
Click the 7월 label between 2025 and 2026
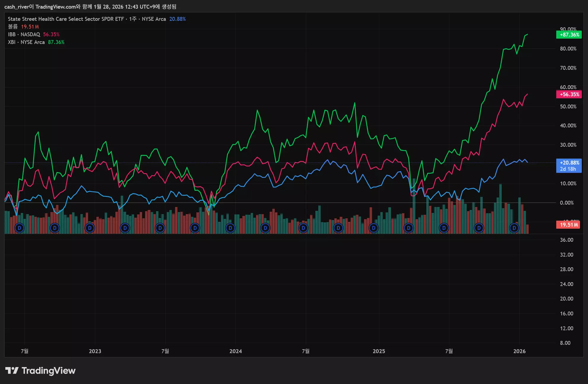click(x=449, y=351)
